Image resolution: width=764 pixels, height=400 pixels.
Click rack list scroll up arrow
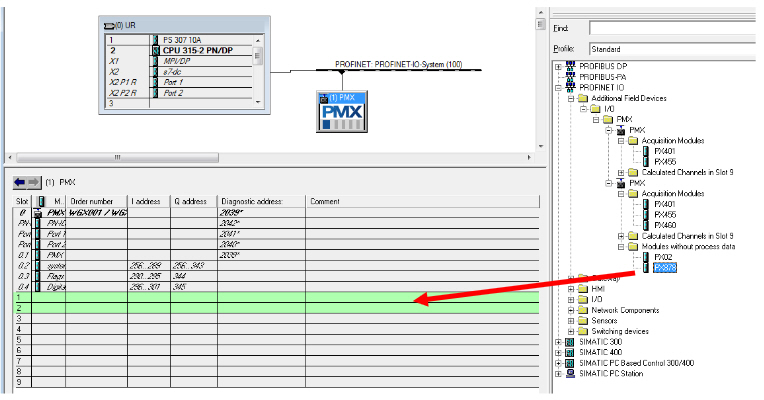click(x=258, y=40)
